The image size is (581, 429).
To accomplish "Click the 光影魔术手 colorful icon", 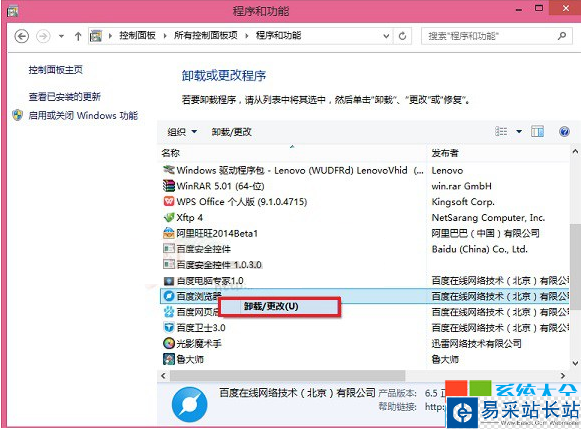I will point(169,343).
